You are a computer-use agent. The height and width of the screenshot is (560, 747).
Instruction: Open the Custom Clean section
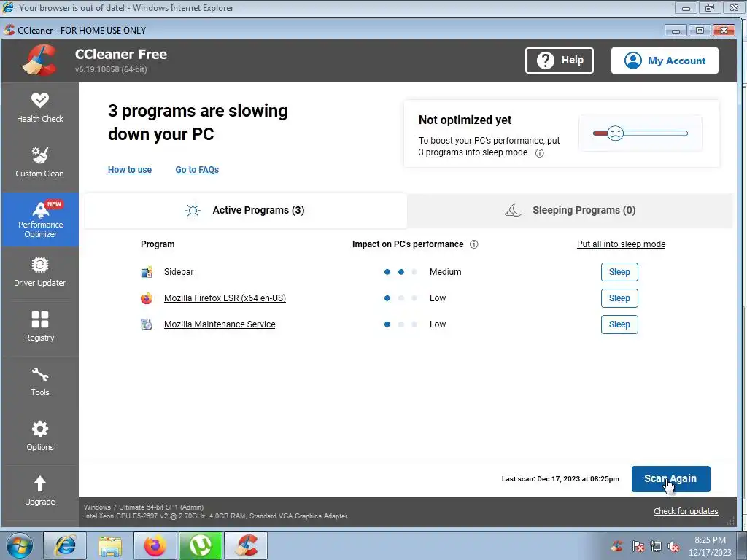click(40, 163)
